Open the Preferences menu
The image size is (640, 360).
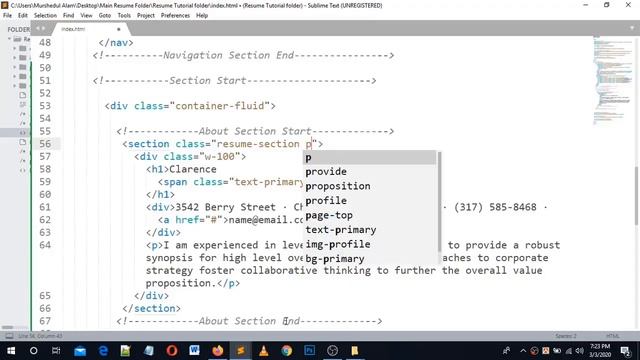(176, 16)
